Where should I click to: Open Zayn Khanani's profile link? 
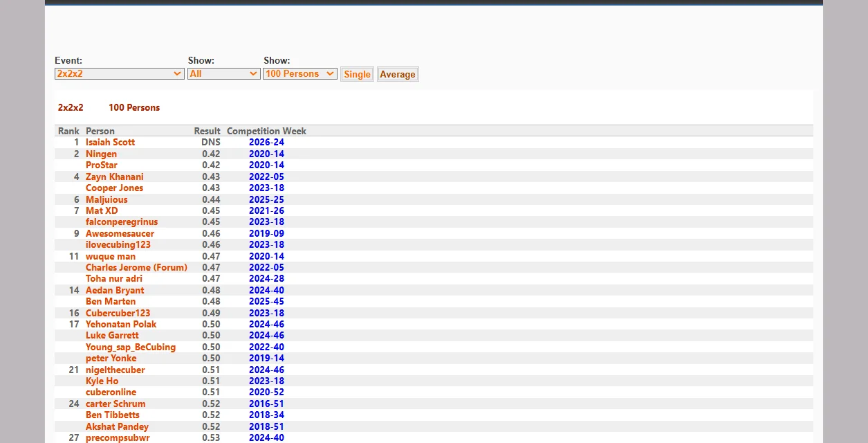115,177
